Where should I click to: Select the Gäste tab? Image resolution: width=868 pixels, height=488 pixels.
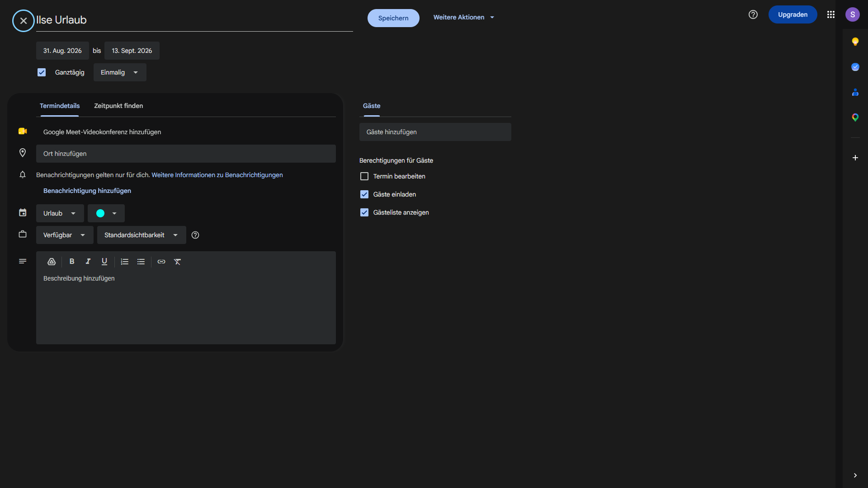pos(372,106)
